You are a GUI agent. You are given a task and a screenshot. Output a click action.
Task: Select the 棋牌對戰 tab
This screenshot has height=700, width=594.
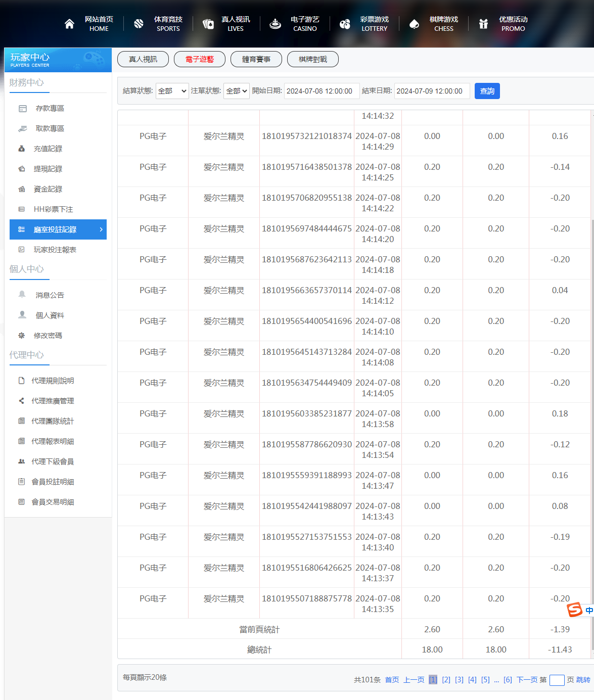[x=313, y=59]
